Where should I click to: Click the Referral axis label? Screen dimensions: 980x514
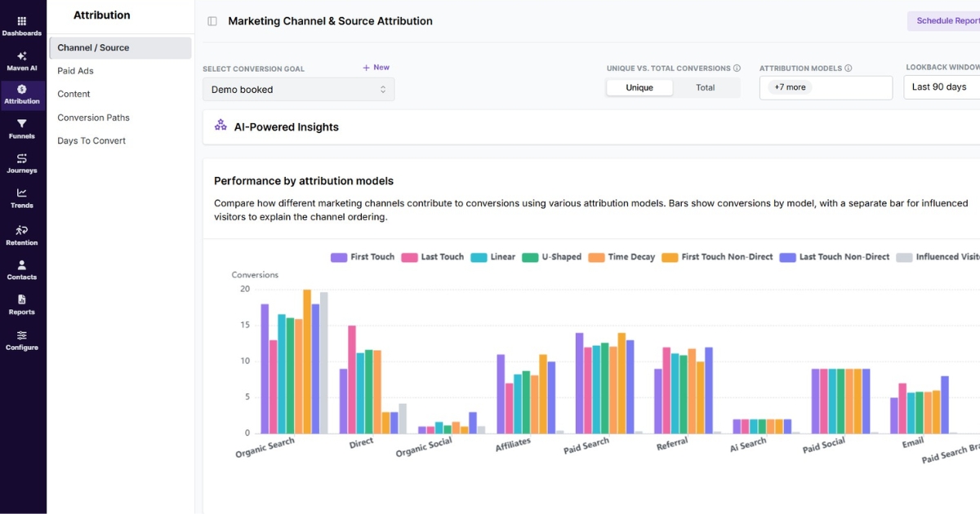672,444
